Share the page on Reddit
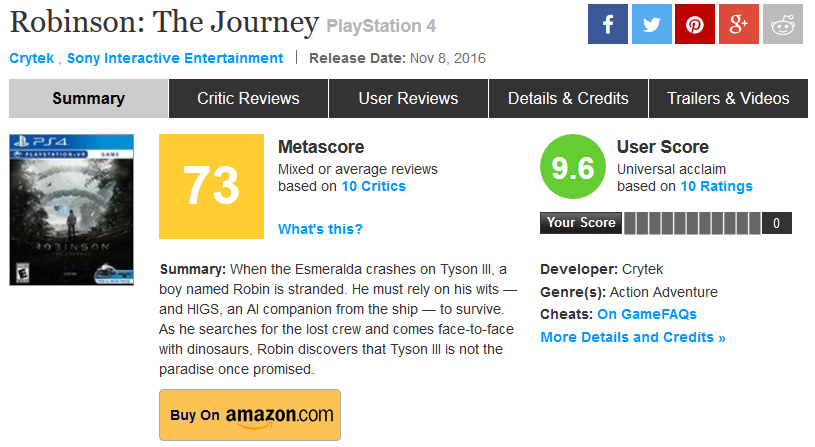Image resolution: width=815 pixels, height=447 pixels. point(783,23)
